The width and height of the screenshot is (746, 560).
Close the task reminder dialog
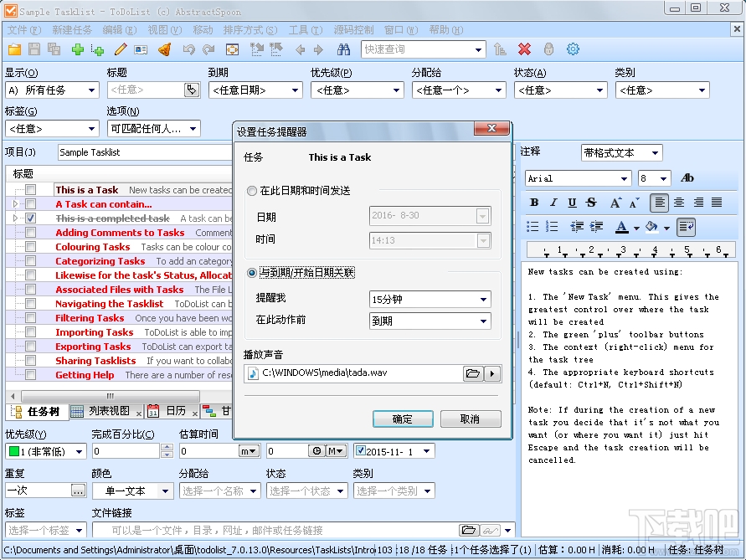[492, 128]
